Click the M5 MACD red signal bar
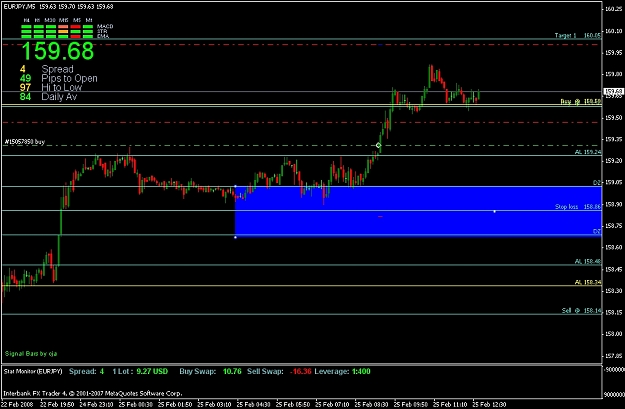This screenshot has width=625, height=409. click(76, 26)
